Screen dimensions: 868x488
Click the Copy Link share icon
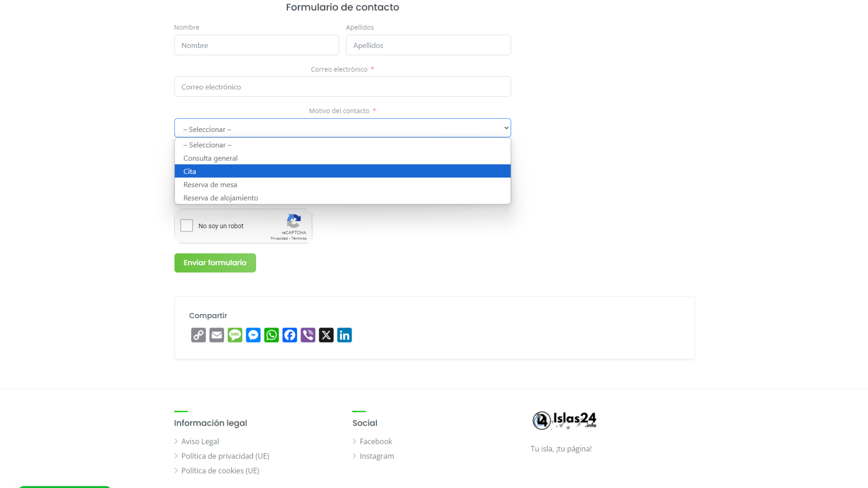coord(198,335)
